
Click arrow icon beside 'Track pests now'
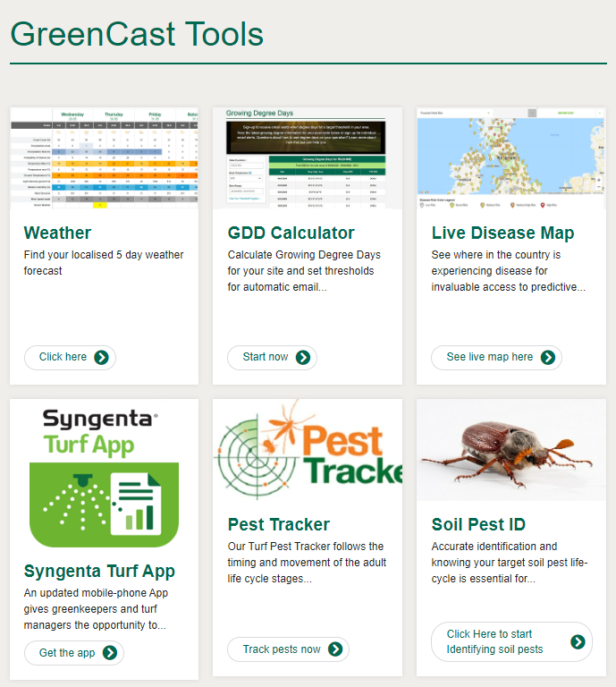(x=334, y=649)
